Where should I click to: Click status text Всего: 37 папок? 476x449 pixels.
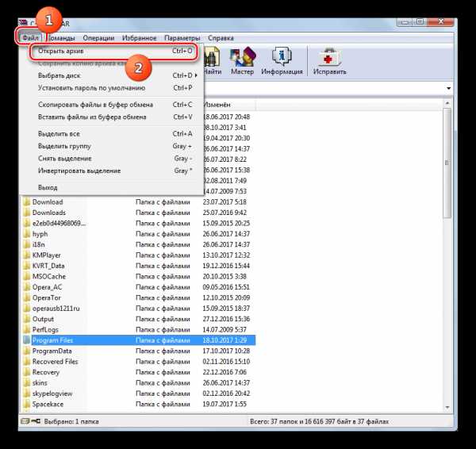click(x=274, y=421)
